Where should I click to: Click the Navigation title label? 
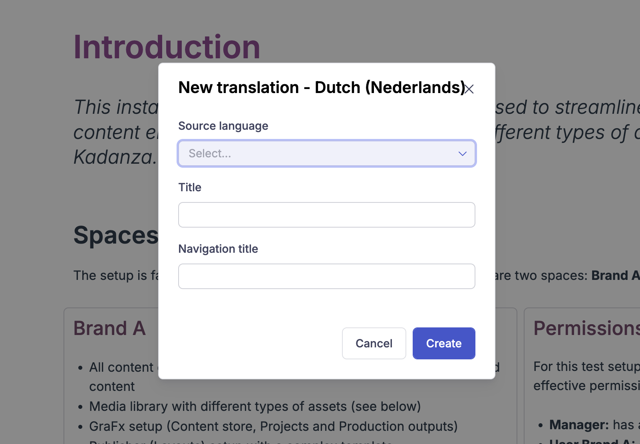click(218, 249)
